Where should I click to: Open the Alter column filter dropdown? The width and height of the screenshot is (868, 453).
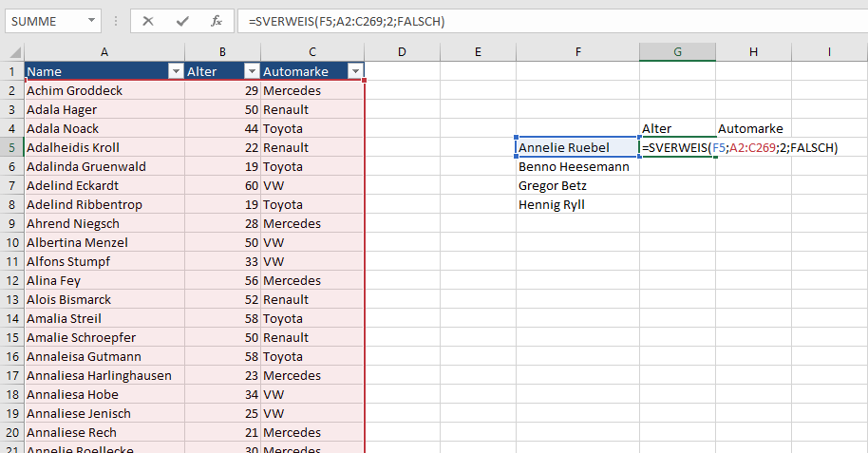coord(252,71)
